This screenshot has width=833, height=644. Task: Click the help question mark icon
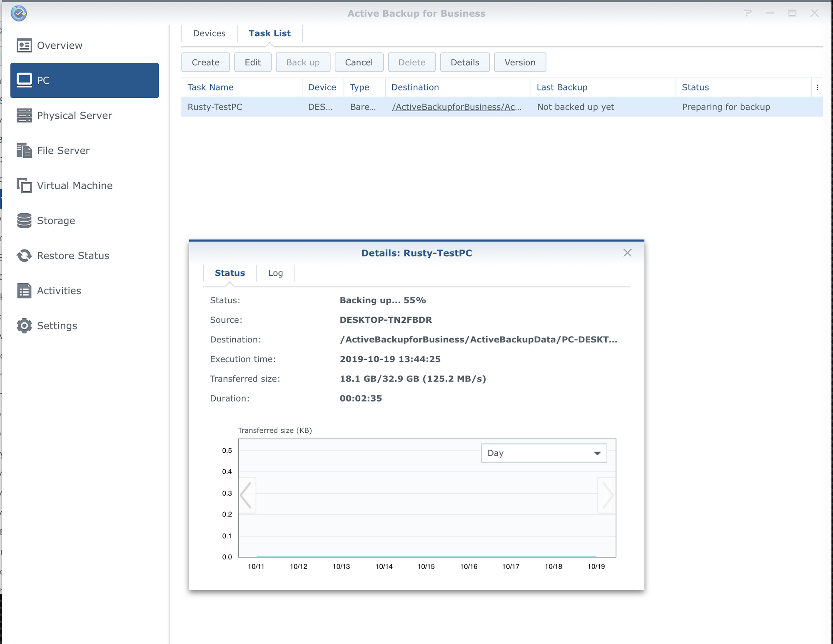tap(748, 13)
